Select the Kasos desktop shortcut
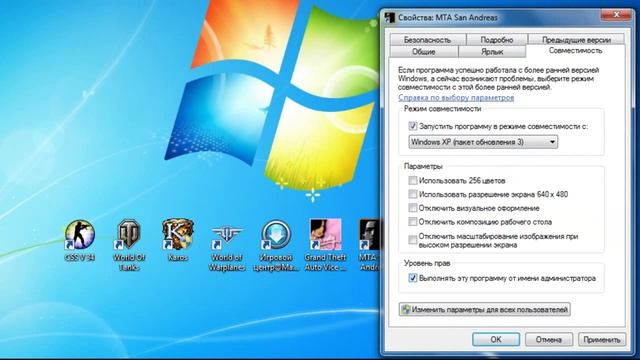Screen dimensions: 640x360 pyautogui.click(x=178, y=240)
